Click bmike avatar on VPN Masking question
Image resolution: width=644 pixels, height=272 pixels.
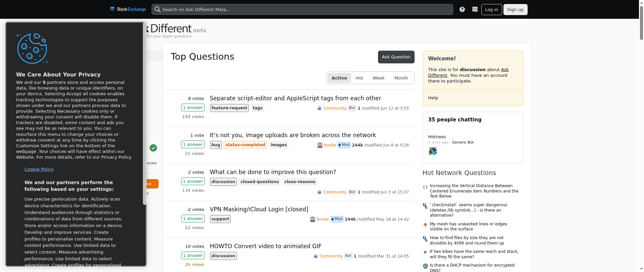pos(313,219)
